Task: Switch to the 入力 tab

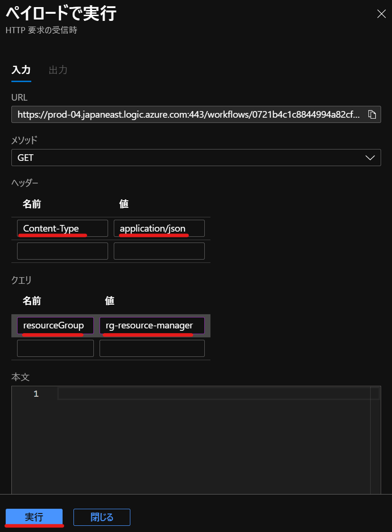Action: pyautogui.click(x=21, y=70)
